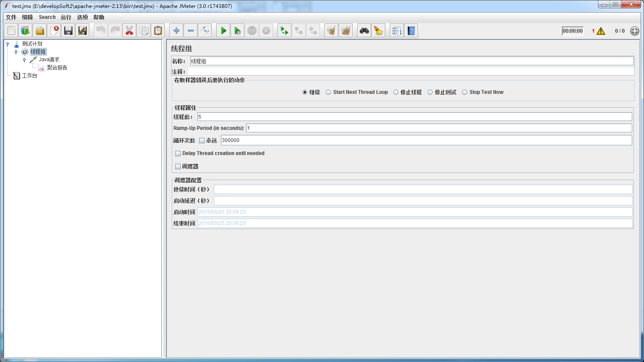Viewport: 644px width, 362px height.
Task: Click the Redo arrow icon
Action: point(115,31)
